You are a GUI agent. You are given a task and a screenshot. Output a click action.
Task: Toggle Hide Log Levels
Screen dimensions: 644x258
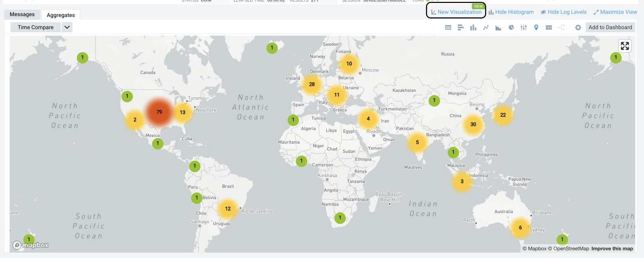pyautogui.click(x=563, y=12)
